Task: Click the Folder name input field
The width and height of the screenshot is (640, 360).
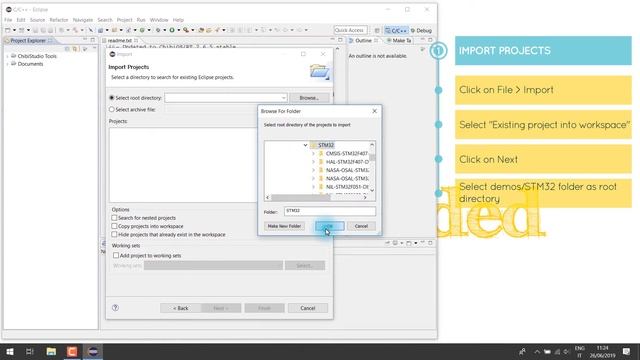Action: [330, 211]
